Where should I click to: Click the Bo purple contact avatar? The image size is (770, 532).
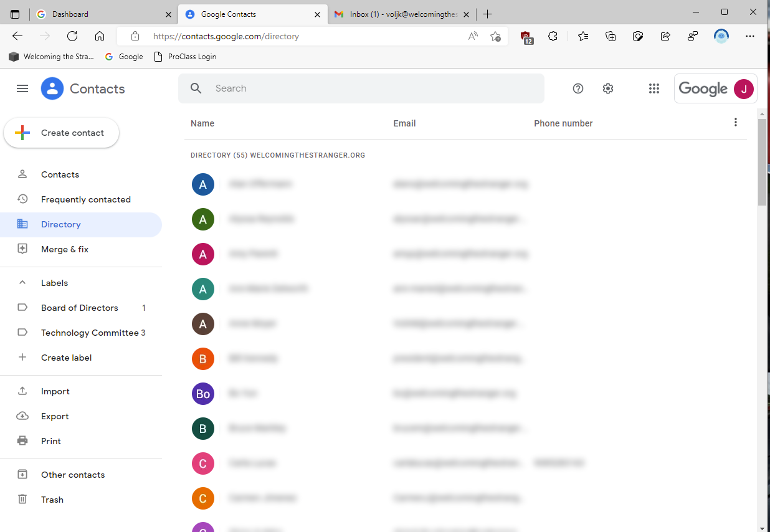(x=203, y=394)
